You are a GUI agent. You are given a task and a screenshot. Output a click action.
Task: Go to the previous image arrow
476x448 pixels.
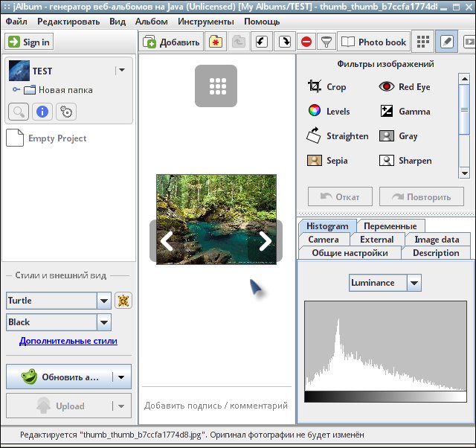167,241
